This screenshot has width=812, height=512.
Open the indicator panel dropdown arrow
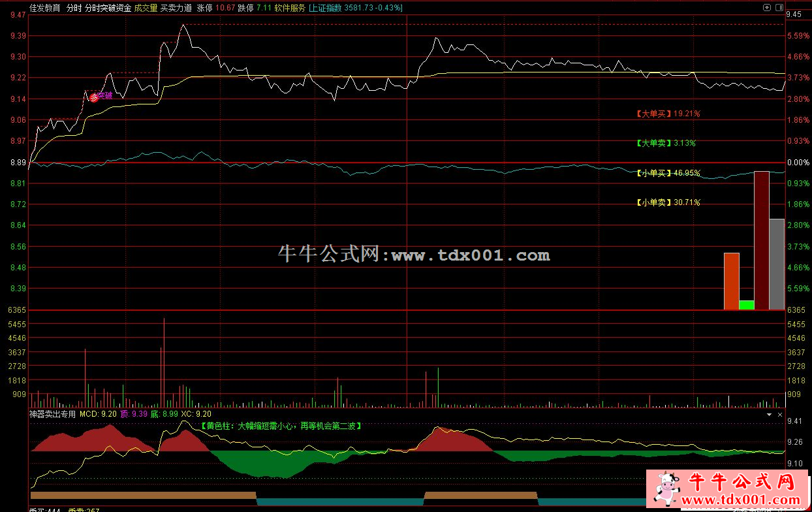[768, 414]
